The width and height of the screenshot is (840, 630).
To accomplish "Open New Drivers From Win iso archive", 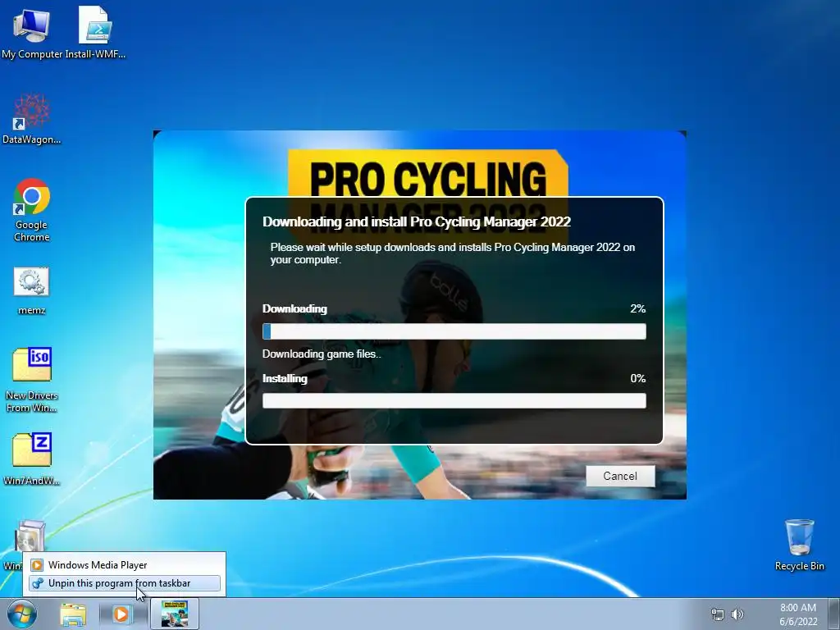I will click(x=32, y=381).
